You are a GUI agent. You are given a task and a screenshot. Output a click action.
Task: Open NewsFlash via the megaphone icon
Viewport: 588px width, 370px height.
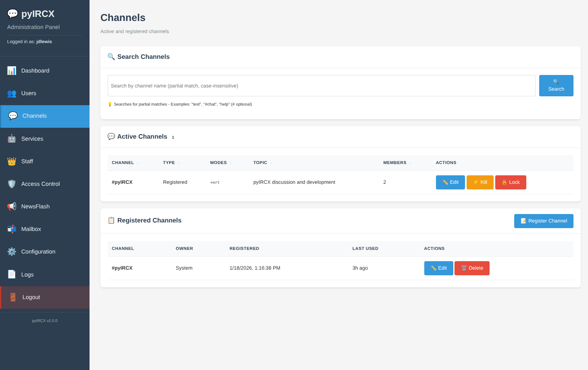(x=11, y=206)
